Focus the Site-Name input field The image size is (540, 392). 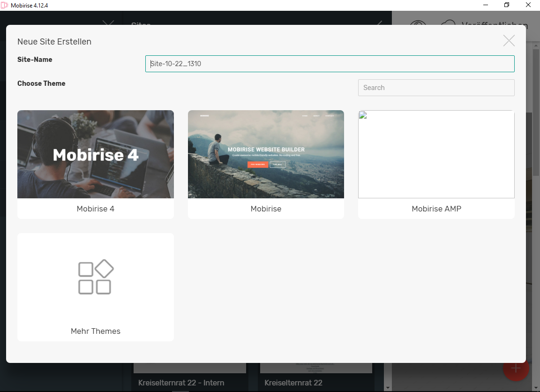click(x=330, y=64)
